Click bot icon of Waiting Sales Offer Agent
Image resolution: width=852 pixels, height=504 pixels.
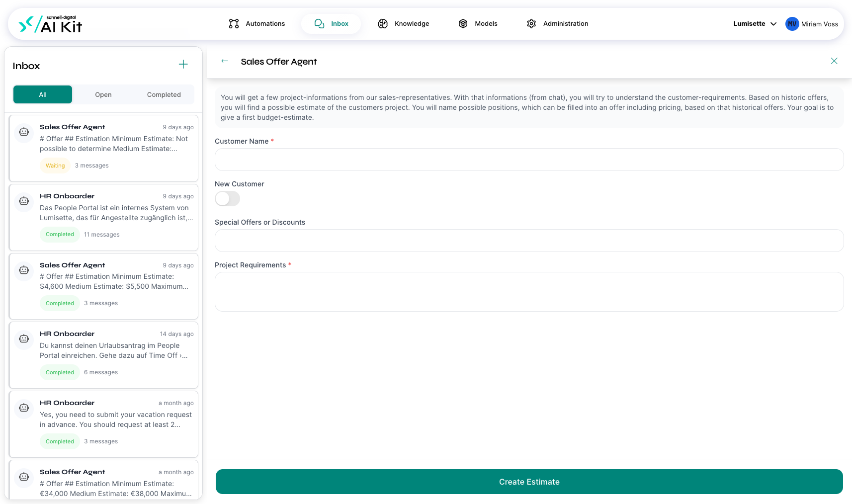tap(24, 132)
